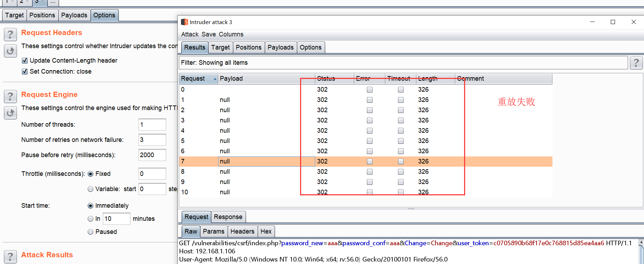Tick the Error checkbox in row 0
The width and height of the screenshot is (644, 264).
370,90
